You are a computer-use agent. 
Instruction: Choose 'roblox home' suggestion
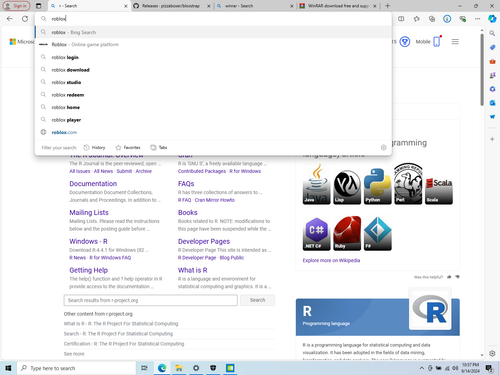[213, 107]
